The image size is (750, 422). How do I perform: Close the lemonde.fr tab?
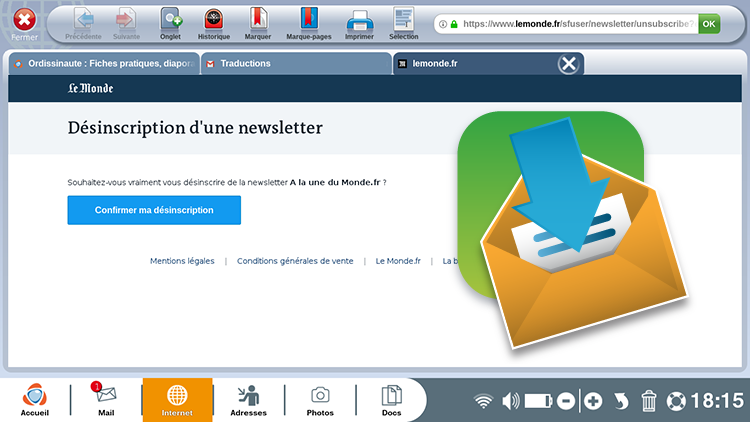[569, 64]
